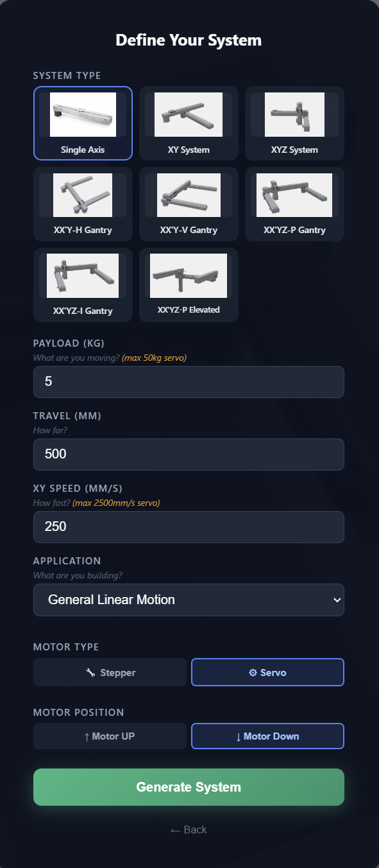379x868 pixels.
Task: Select the Travel distance input
Action: tap(189, 454)
